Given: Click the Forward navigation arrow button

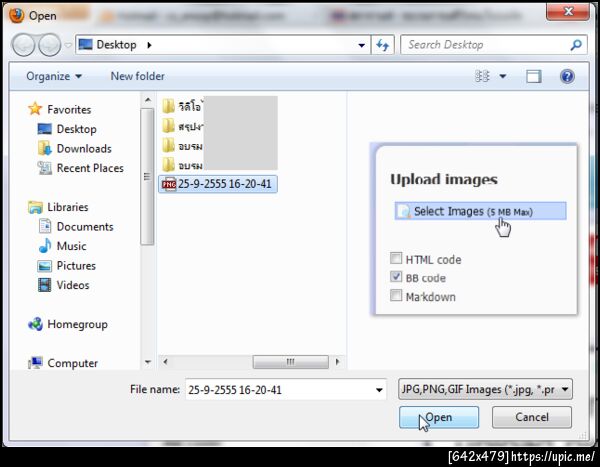Looking at the screenshot, I should click(x=50, y=45).
